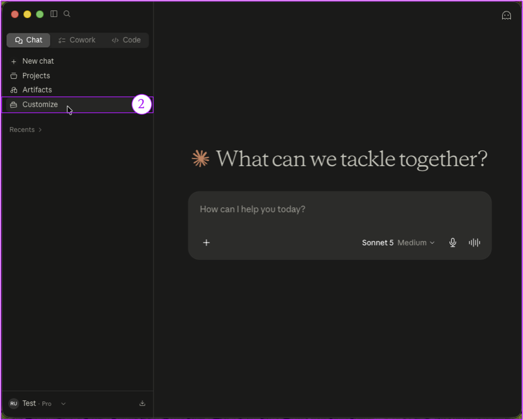
Task: Click the plus attach icon in composer
Action: tap(206, 242)
